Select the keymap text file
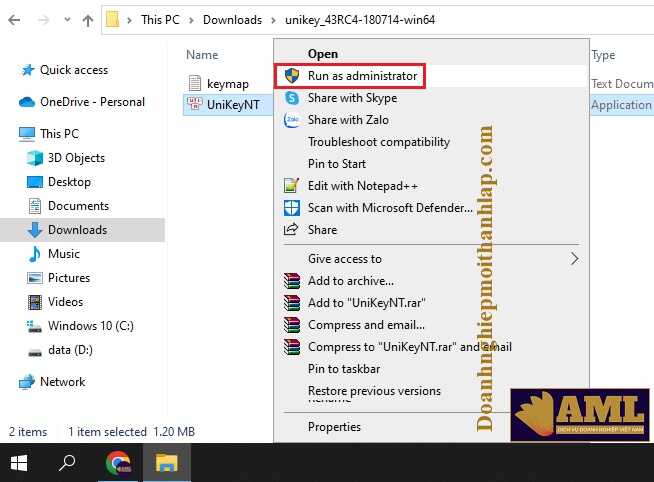654x482 pixels. pos(229,83)
